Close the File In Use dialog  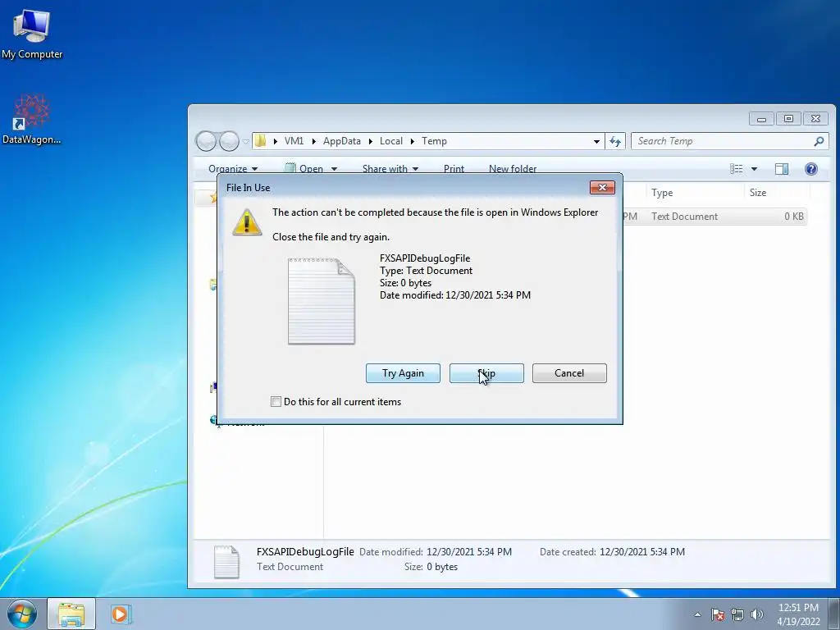click(602, 187)
